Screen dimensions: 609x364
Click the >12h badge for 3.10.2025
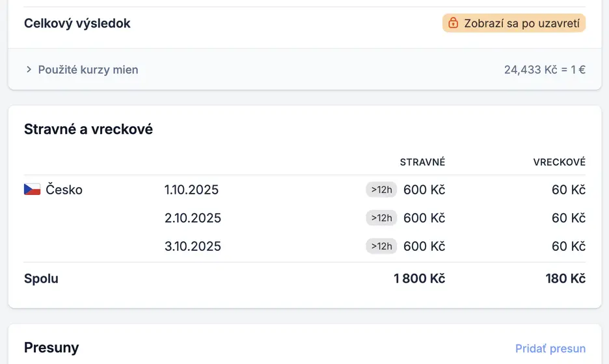pyautogui.click(x=381, y=246)
